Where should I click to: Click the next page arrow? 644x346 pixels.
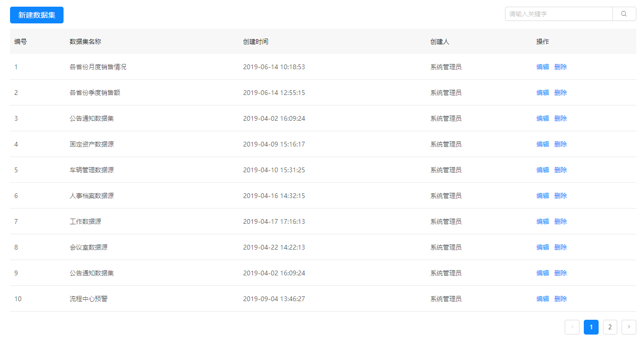pos(629,327)
